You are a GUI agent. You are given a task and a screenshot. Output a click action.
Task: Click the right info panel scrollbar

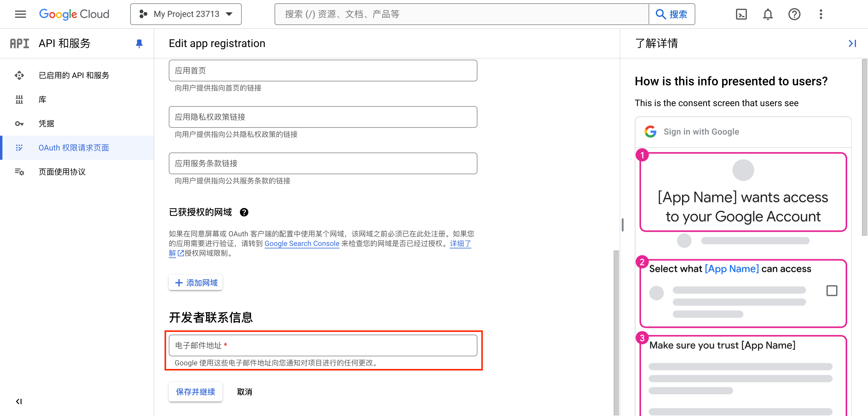[x=865, y=147]
